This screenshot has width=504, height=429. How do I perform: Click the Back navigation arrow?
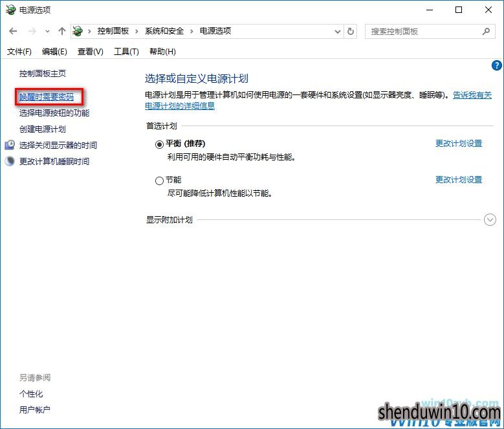13,31
